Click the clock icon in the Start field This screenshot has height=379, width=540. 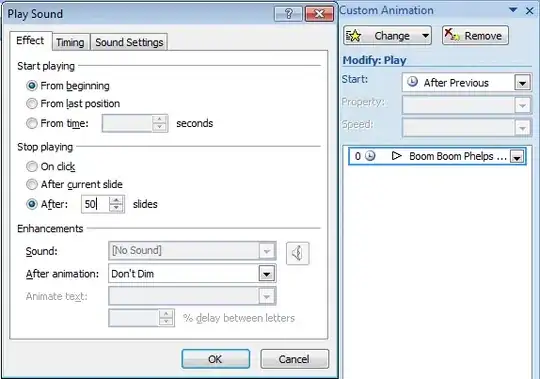[x=412, y=82]
